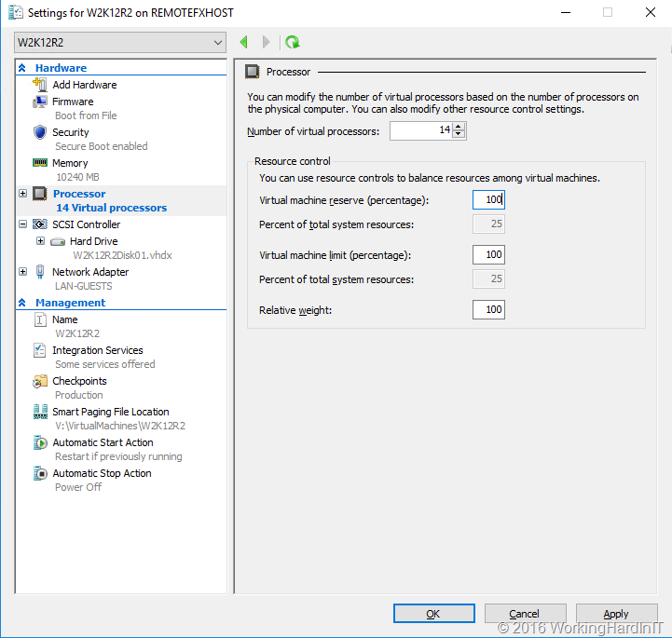The width and height of the screenshot is (672, 638).
Task: Click the Checkpoints icon
Action: tap(40, 381)
